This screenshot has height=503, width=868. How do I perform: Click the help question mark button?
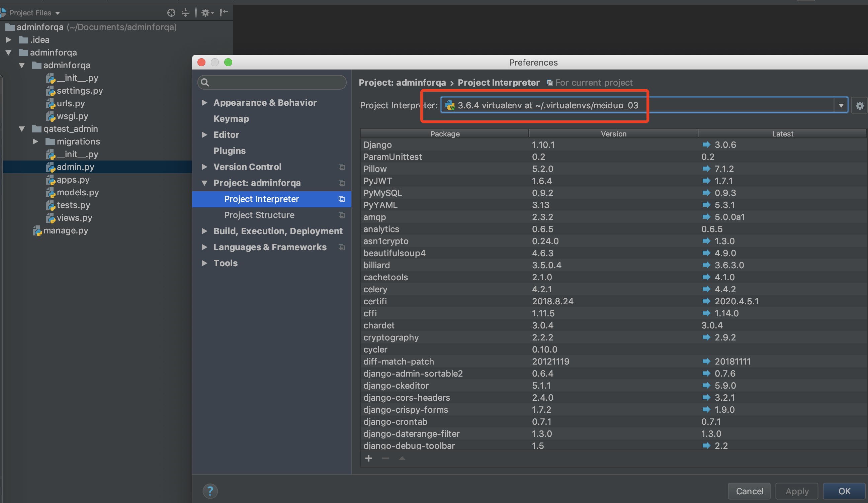(x=210, y=491)
